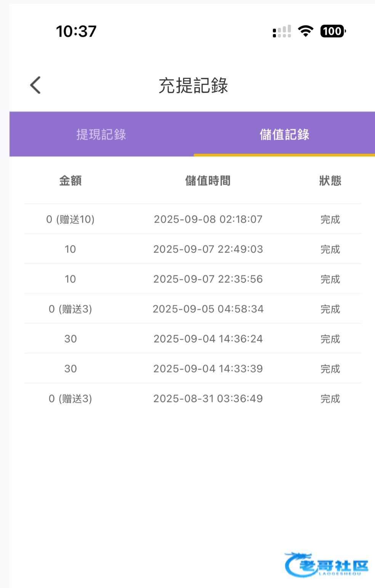The width and height of the screenshot is (375, 588).
Task: Select the 儲值記錄 tab
Action: [284, 135]
